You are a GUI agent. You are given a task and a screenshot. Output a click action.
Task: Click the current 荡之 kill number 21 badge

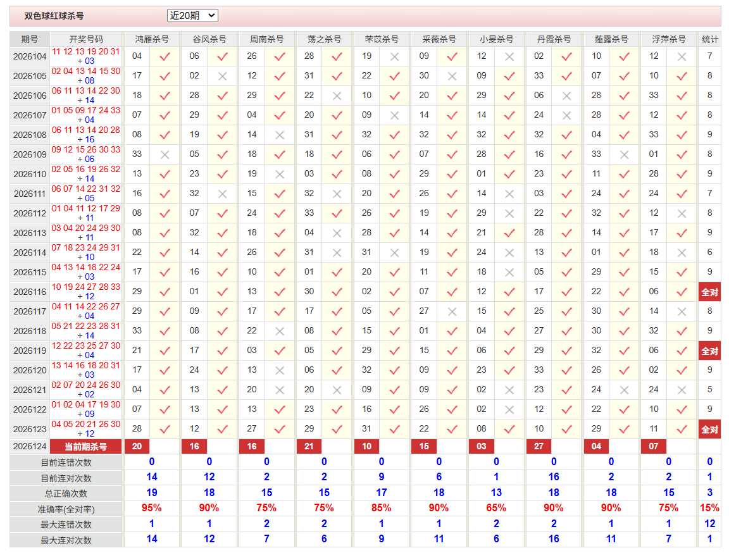click(x=309, y=447)
